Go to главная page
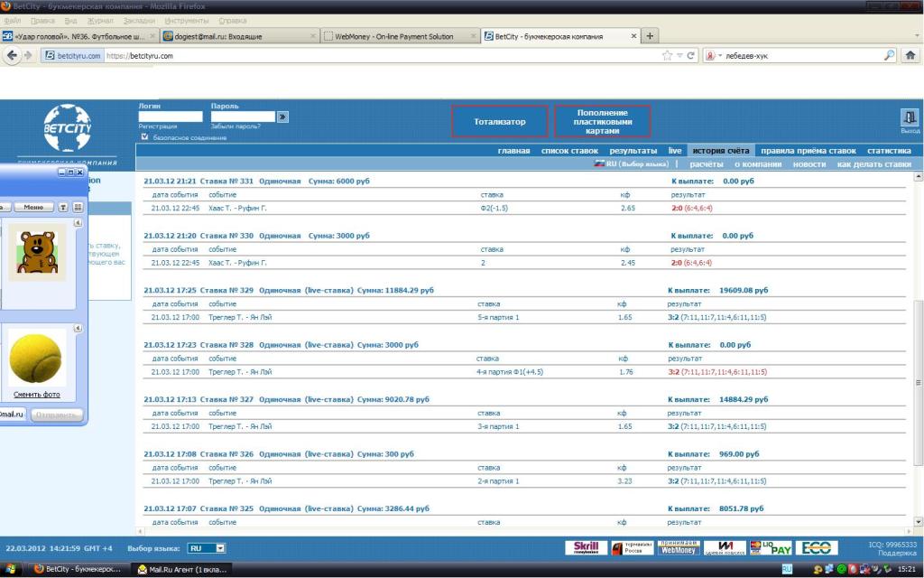Screen dimensions: 924x578 [513, 151]
